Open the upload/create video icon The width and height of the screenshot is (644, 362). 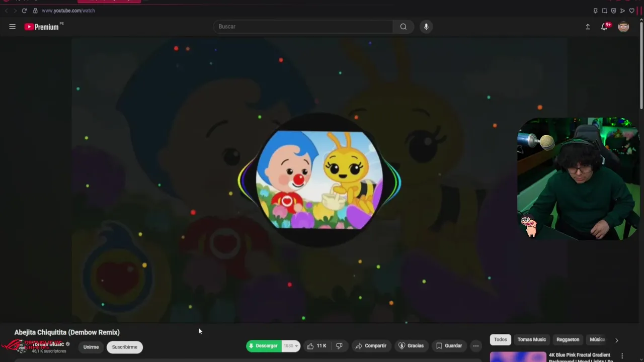pyautogui.click(x=588, y=27)
